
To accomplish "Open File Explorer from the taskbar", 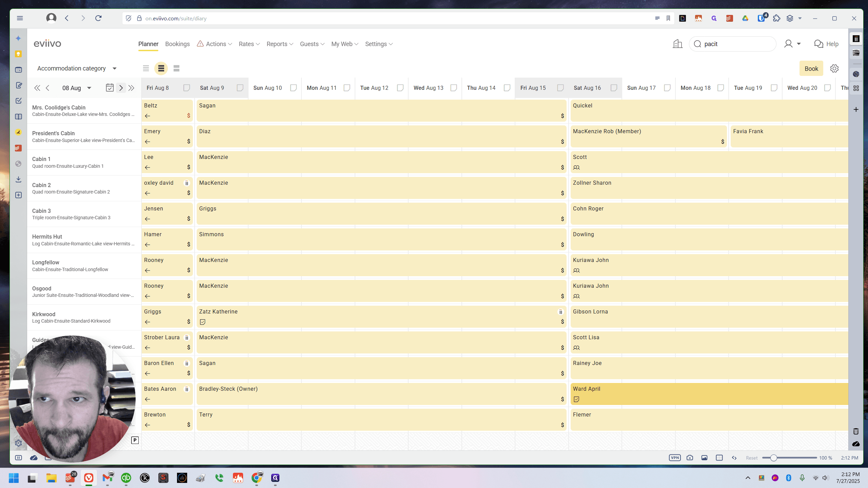I will point(52,478).
